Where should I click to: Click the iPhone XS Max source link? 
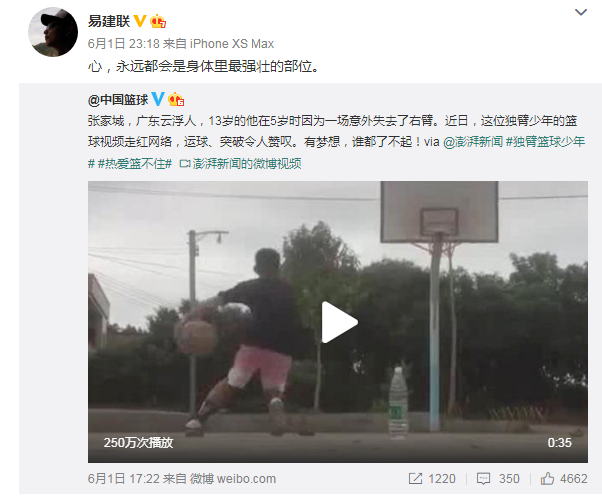232,44
